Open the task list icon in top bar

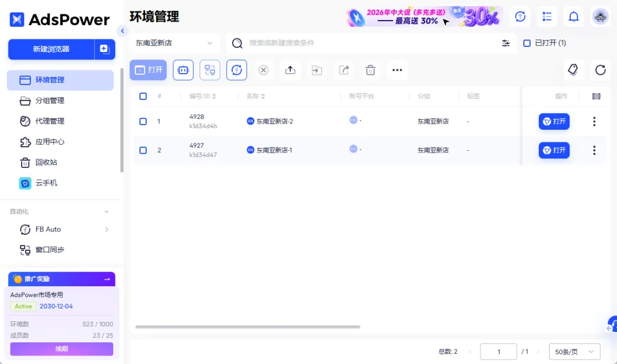click(547, 17)
